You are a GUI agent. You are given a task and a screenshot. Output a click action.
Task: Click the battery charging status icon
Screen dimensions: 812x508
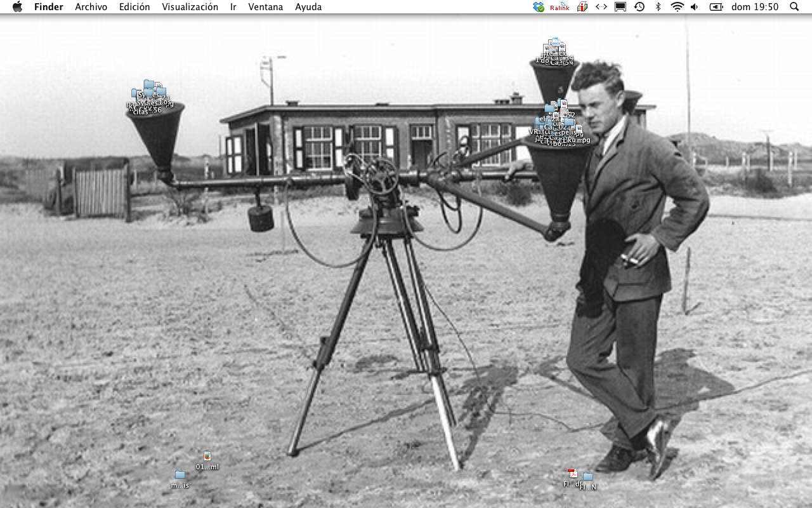tap(716, 7)
